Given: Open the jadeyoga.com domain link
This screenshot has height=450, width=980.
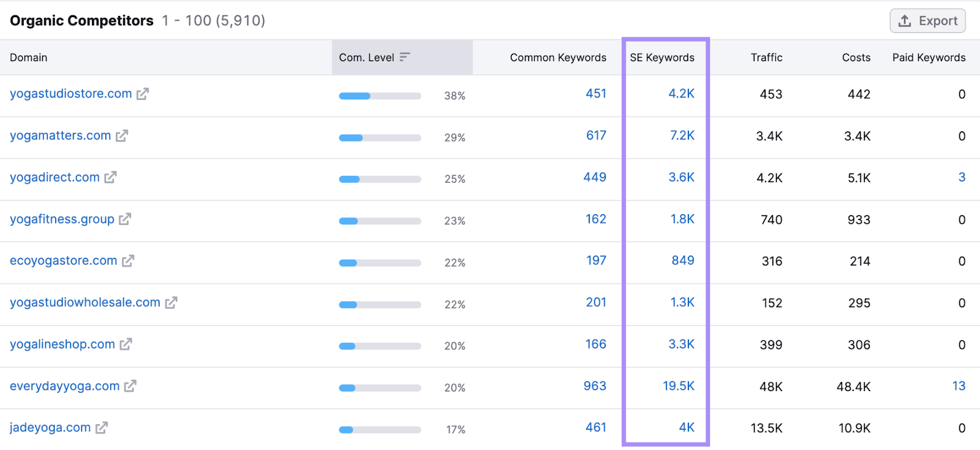Looking at the screenshot, I should [50, 427].
